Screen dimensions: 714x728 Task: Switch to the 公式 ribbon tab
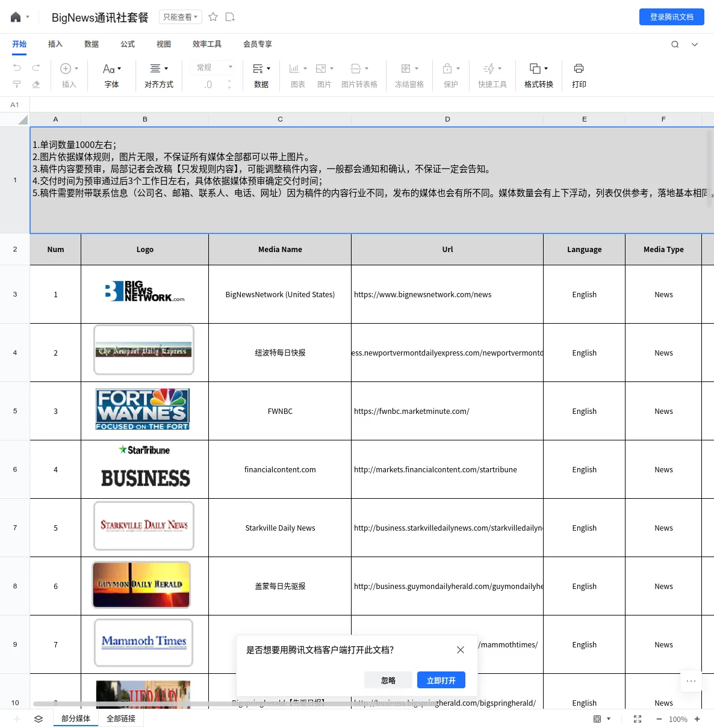tap(128, 44)
